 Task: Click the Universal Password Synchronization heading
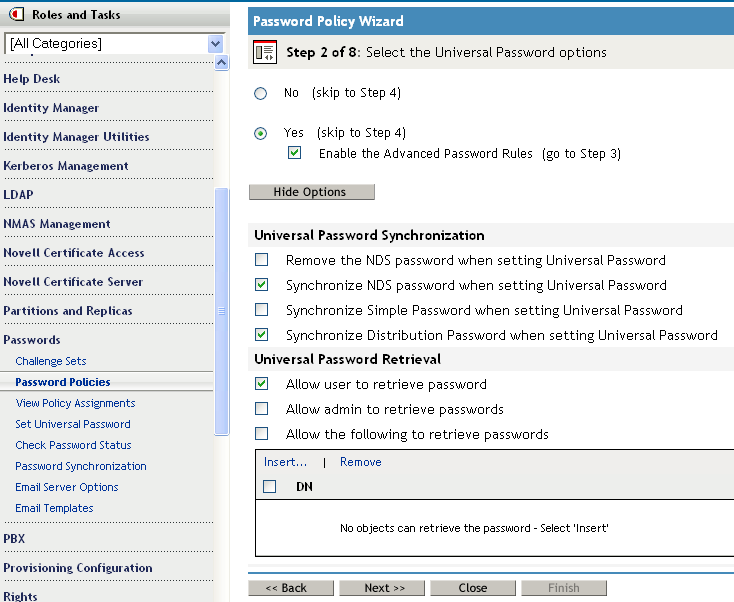(x=369, y=235)
